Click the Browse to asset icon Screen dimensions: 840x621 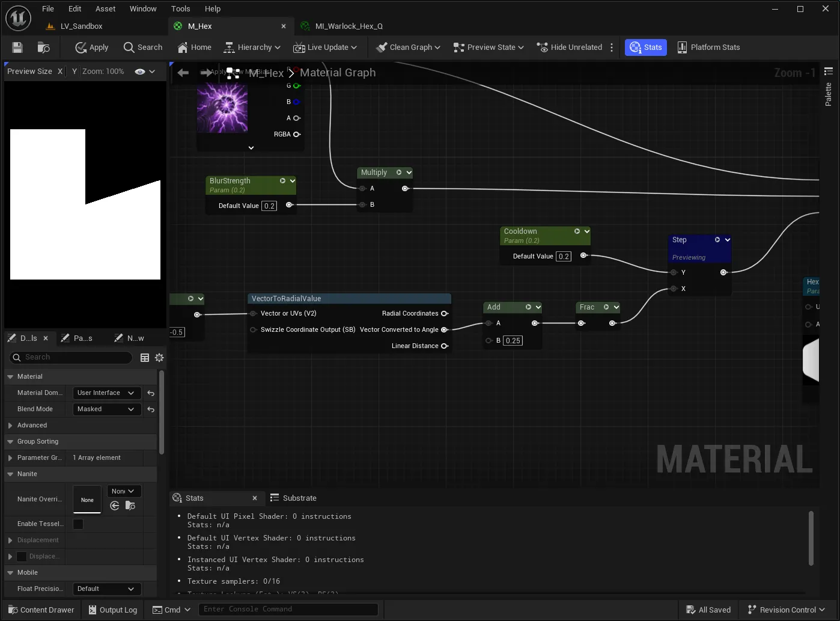coord(43,47)
